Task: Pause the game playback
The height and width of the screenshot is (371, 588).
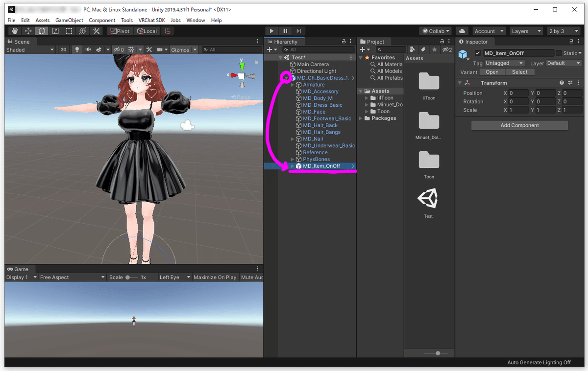Action: point(285,31)
